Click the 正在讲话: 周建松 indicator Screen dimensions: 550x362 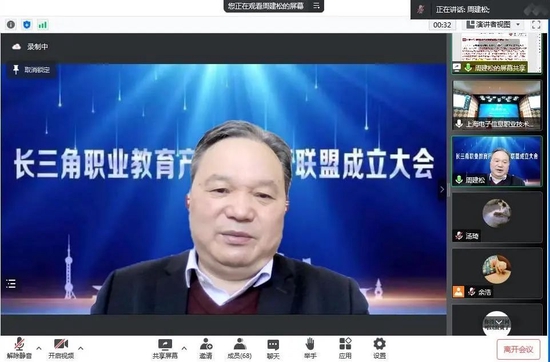click(463, 9)
